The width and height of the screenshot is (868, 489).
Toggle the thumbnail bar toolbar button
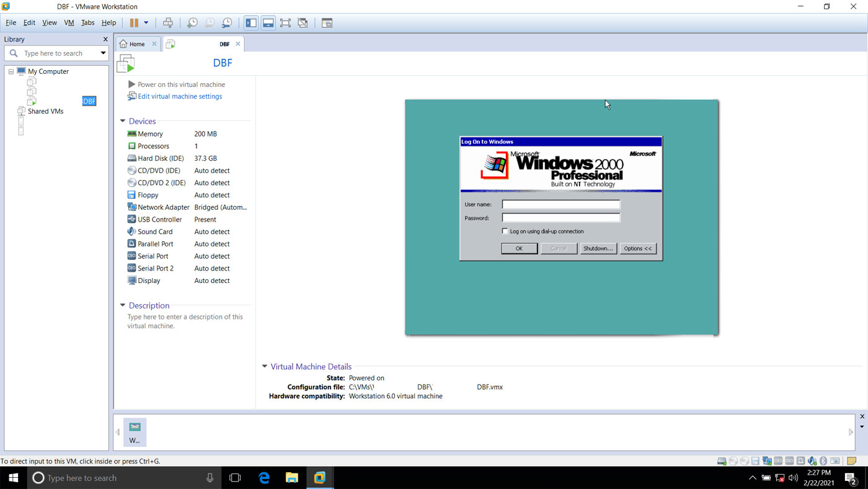[268, 23]
